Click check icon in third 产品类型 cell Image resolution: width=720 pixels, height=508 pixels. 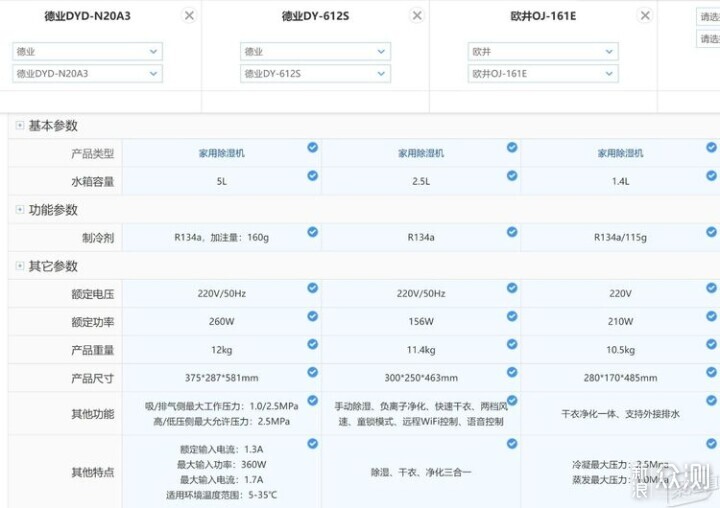point(711,147)
